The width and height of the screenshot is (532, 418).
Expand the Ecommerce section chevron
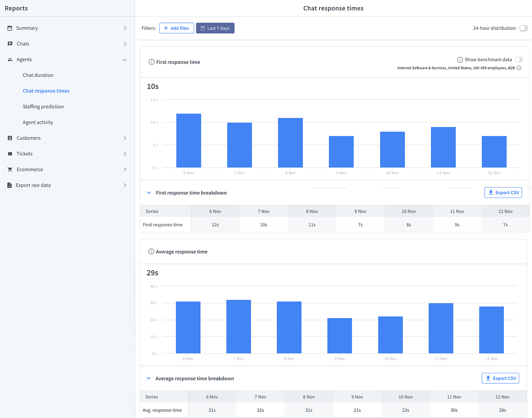click(x=125, y=169)
